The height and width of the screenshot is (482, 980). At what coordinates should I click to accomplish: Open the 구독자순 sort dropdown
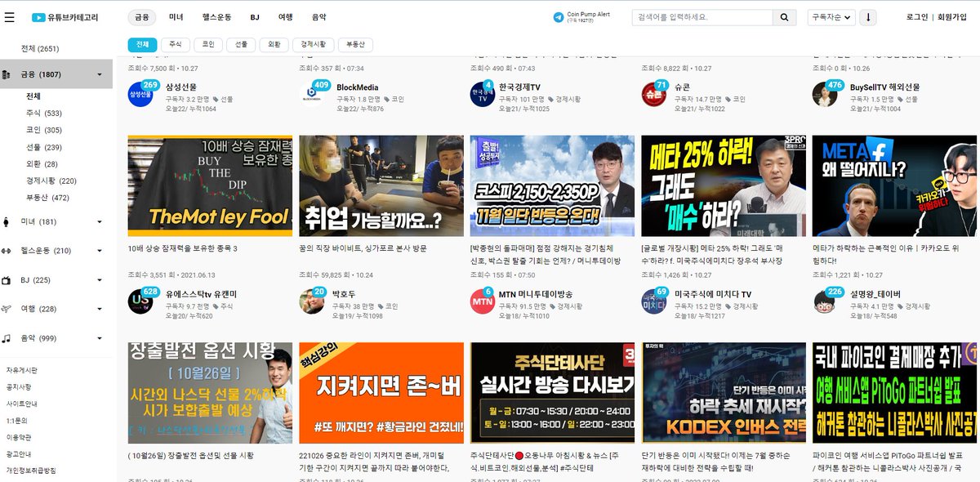coord(831,17)
